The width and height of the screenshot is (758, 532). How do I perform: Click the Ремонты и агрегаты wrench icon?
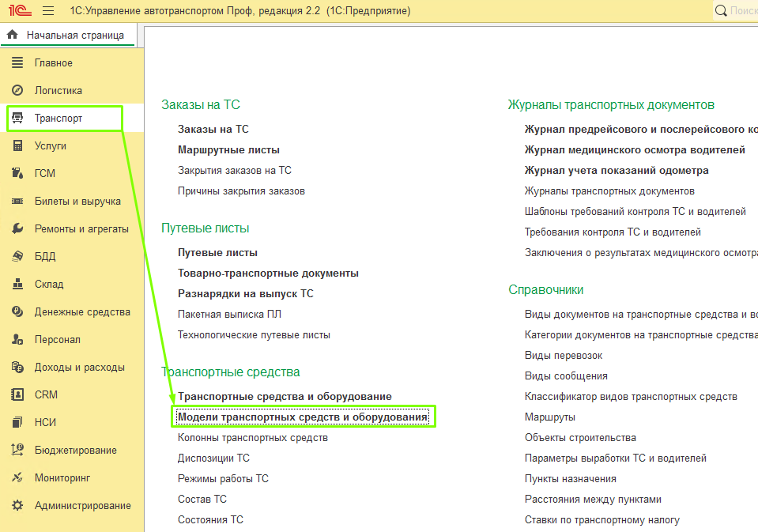point(17,228)
